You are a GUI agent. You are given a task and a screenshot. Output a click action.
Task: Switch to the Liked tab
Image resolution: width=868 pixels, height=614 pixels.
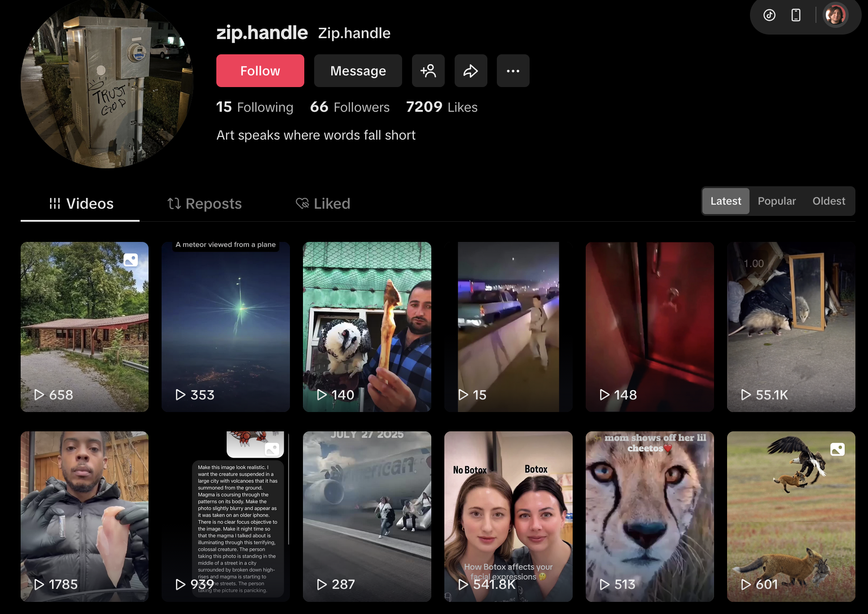(323, 204)
